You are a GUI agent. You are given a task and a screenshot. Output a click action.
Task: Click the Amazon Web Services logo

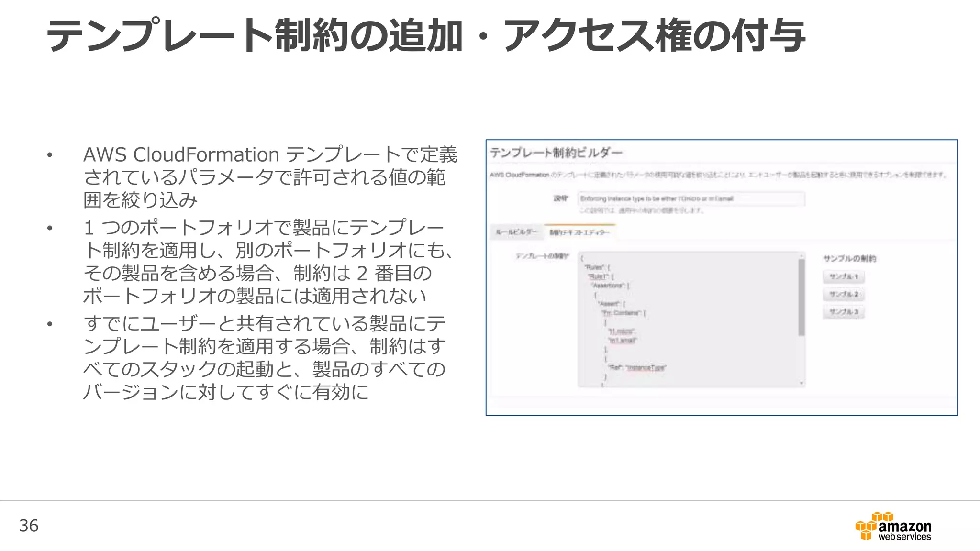coord(893,526)
